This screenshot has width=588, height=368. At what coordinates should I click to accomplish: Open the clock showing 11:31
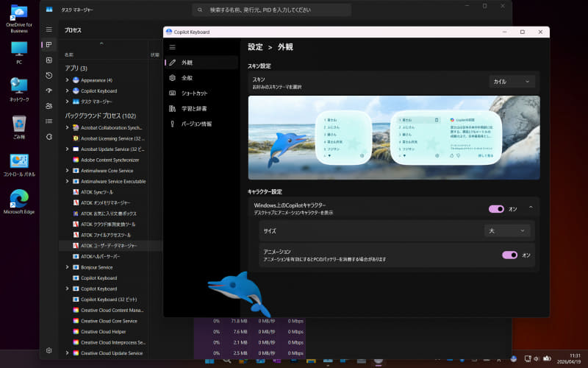(569, 358)
